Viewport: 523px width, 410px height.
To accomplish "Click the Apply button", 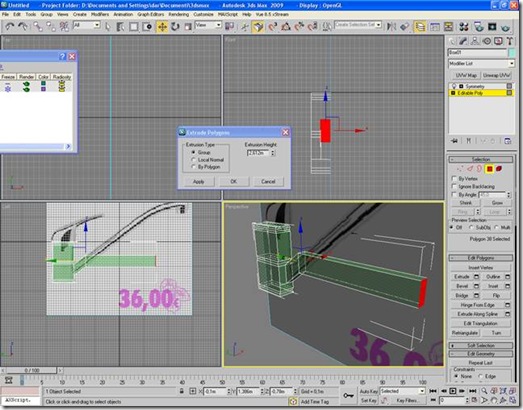I will (x=198, y=181).
